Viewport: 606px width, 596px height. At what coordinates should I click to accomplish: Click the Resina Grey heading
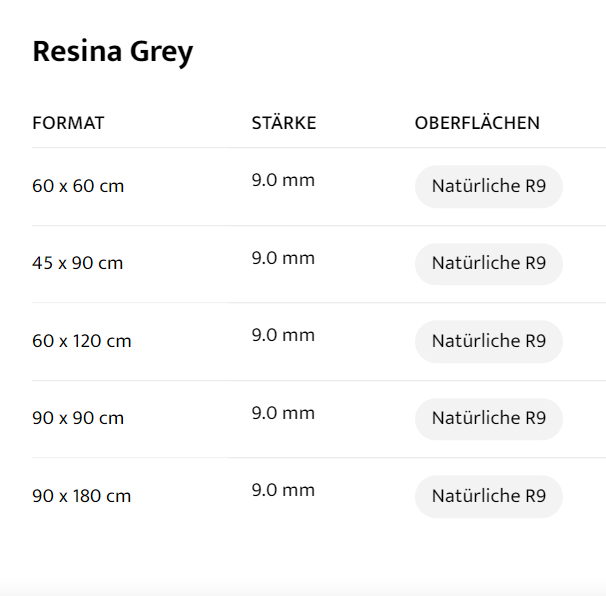click(x=112, y=52)
